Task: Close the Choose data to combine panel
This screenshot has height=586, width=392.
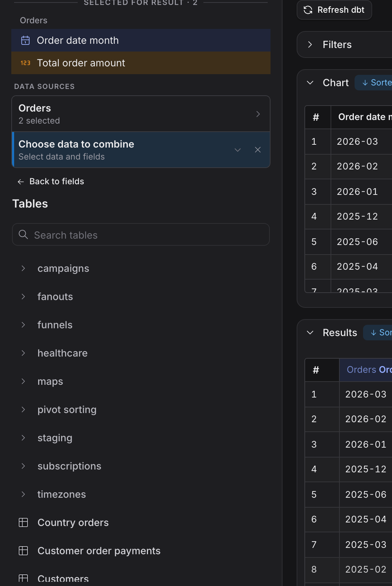Action: 258,150
